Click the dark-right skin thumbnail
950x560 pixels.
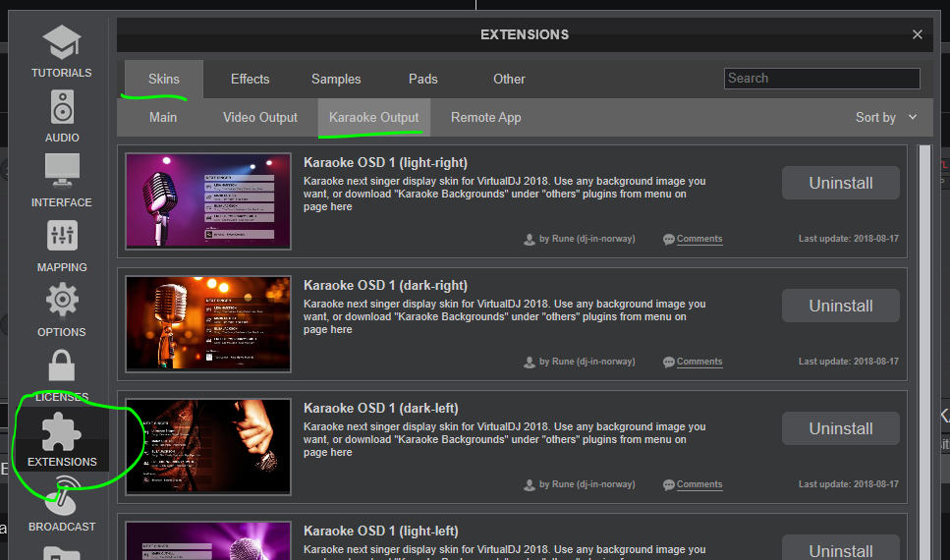(x=208, y=323)
